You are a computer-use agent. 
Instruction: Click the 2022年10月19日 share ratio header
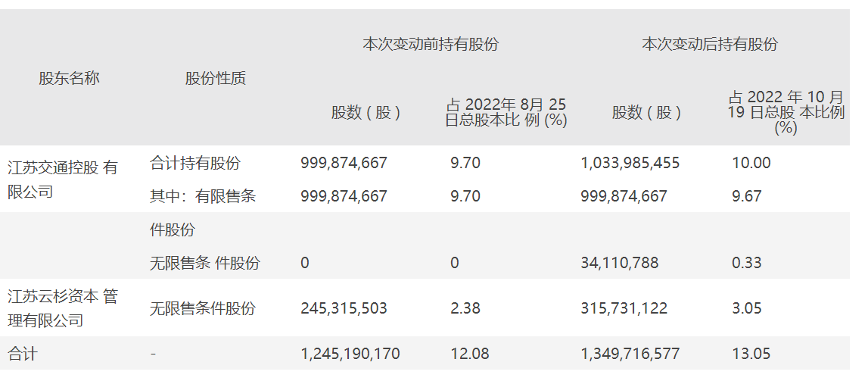[786, 112]
